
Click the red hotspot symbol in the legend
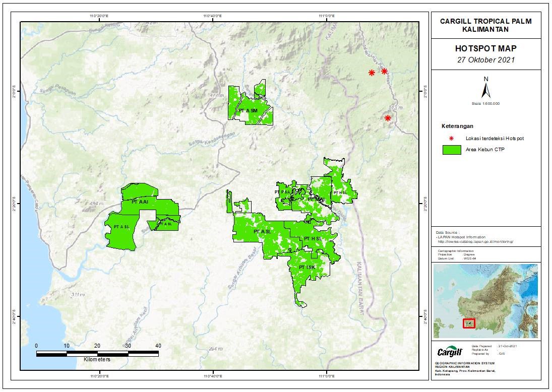451,138
